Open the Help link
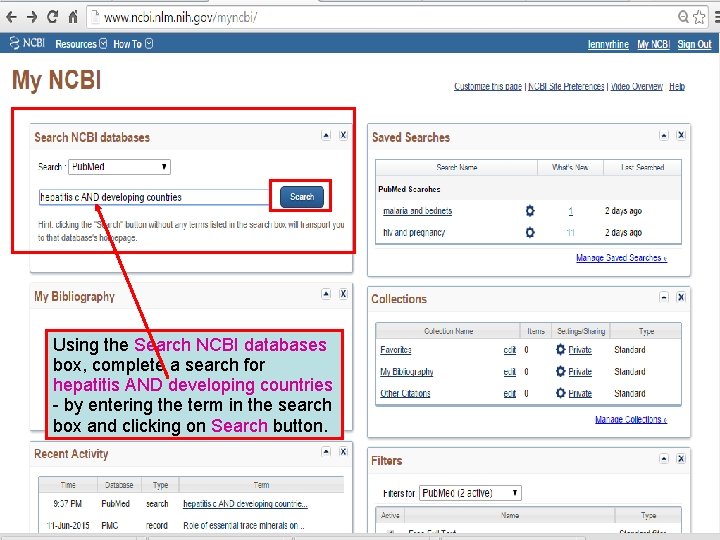Viewport: 720px width, 540px height. (677, 86)
